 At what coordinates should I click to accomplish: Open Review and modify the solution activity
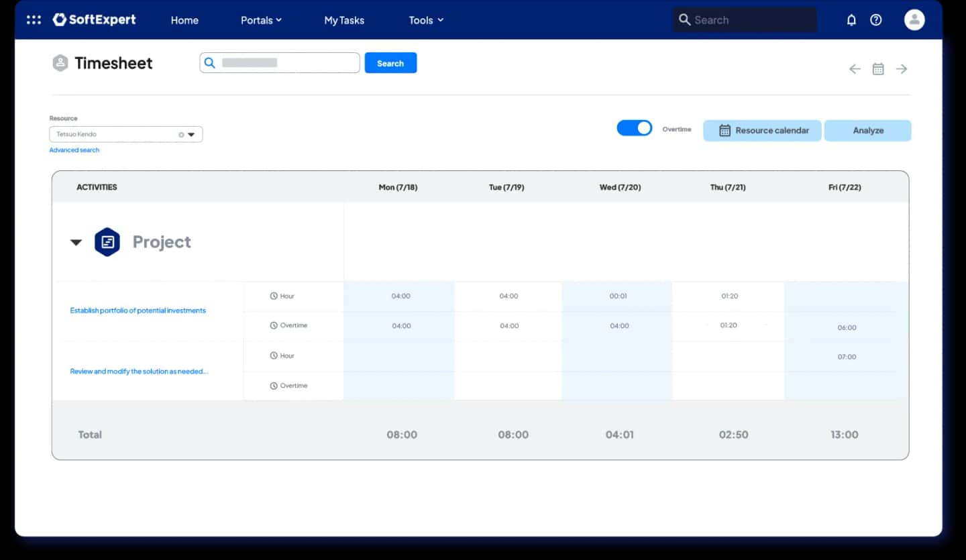pos(140,372)
